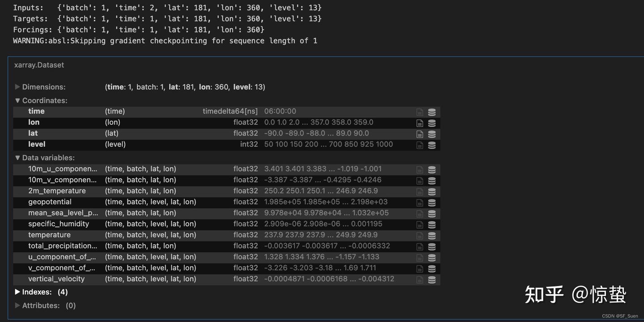Expand the Dimensions section
This screenshot has width=644, height=322.
[x=40, y=87]
